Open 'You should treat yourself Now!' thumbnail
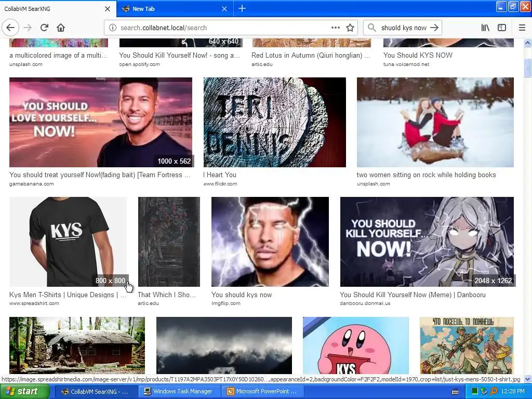 pyautogui.click(x=101, y=122)
